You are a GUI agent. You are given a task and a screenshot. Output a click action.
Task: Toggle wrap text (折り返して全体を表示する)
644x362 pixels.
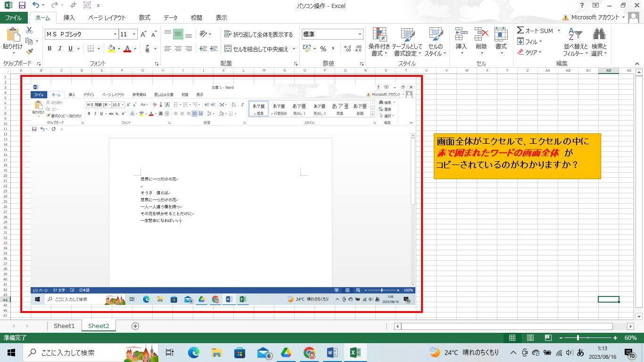(258, 34)
